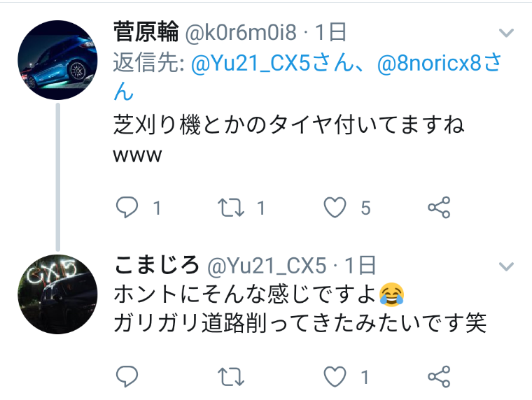Click the @k0r6m0i8 handle
This screenshot has height=400, width=532.
[241, 33]
